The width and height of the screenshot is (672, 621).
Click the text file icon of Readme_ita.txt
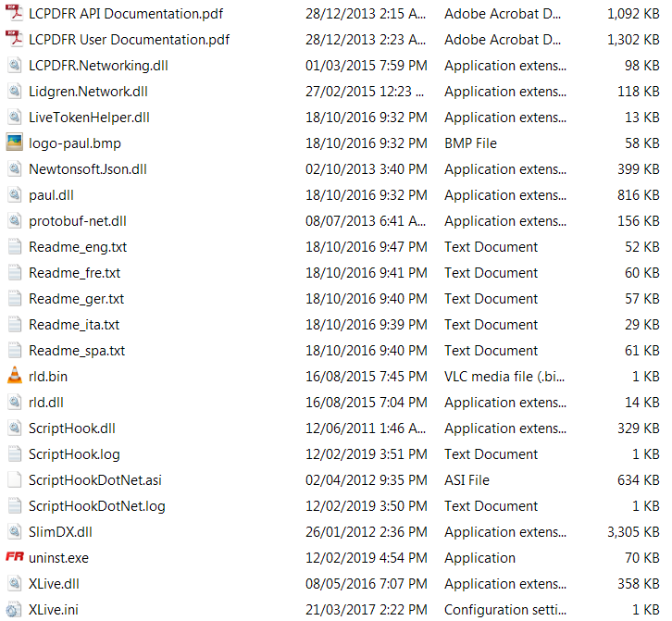tap(14, 325)
